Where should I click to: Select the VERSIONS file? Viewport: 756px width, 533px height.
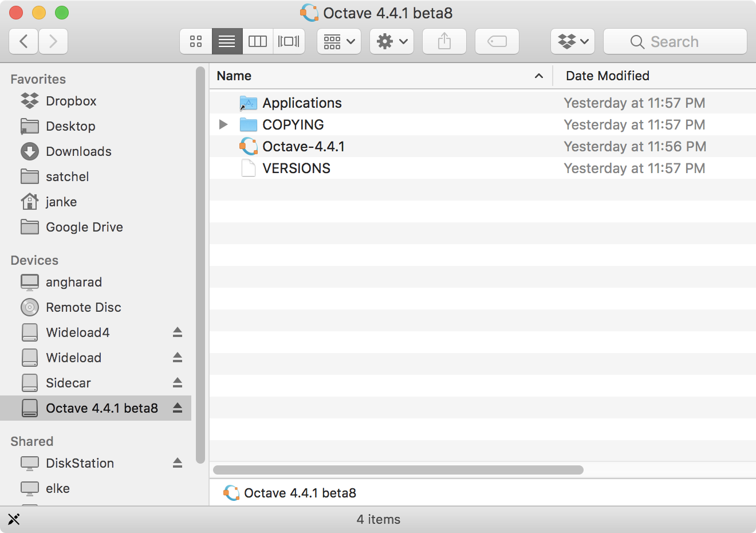tap(296, 168)
